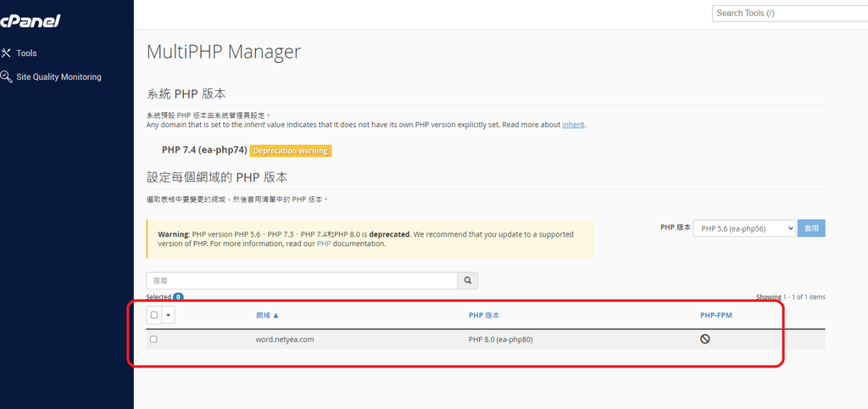The image size is (868, 409).
Task: Click the Deprecation warning badge
Action: coord(291,151)
